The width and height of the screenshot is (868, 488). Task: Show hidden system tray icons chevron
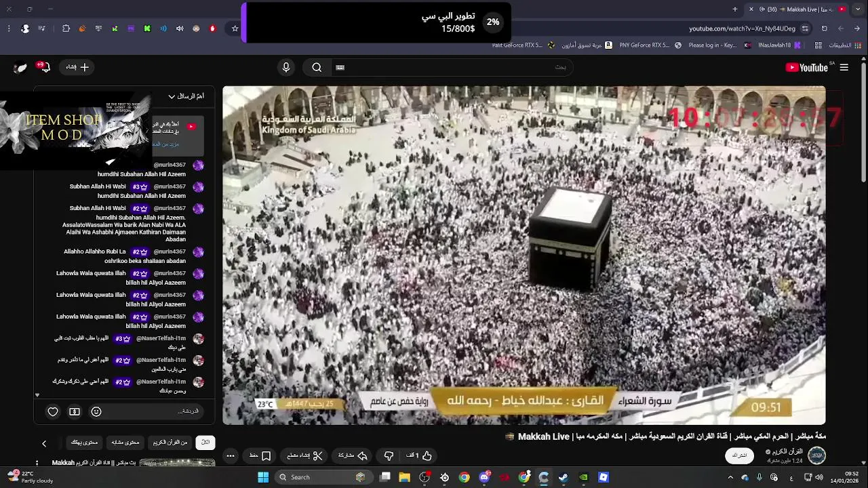point(730,477)
